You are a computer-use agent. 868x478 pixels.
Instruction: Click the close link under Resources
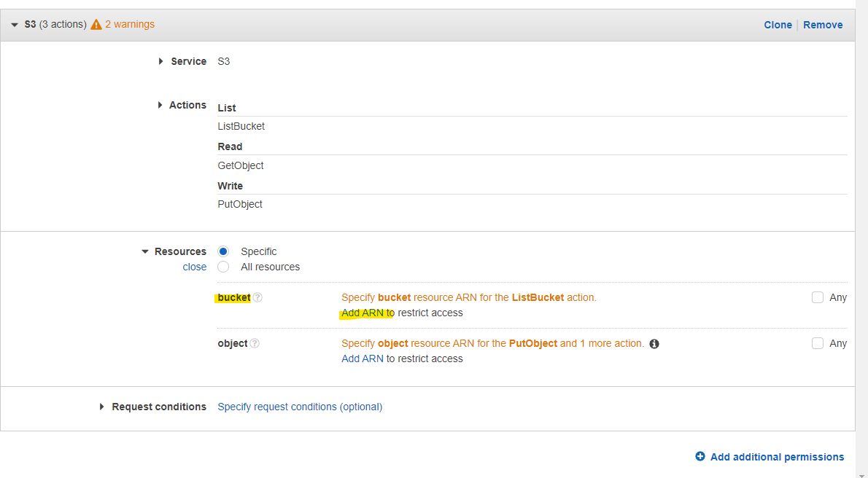pos(194,267)
